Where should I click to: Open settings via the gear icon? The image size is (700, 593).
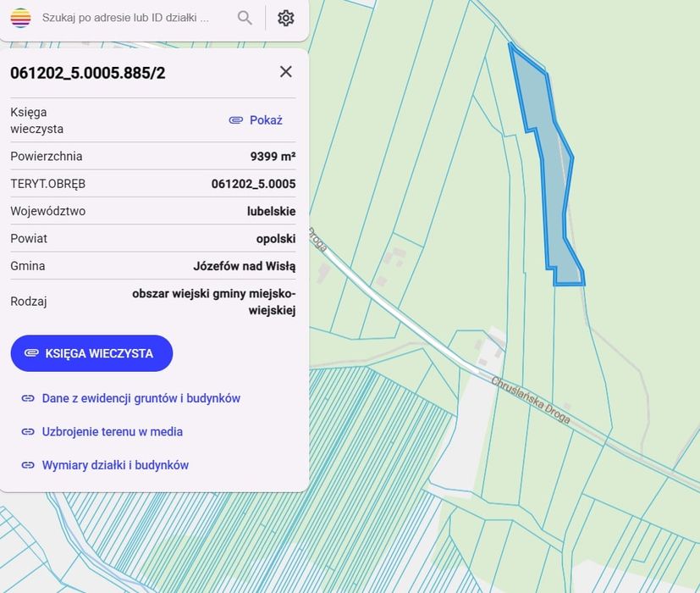coord(286,18)
